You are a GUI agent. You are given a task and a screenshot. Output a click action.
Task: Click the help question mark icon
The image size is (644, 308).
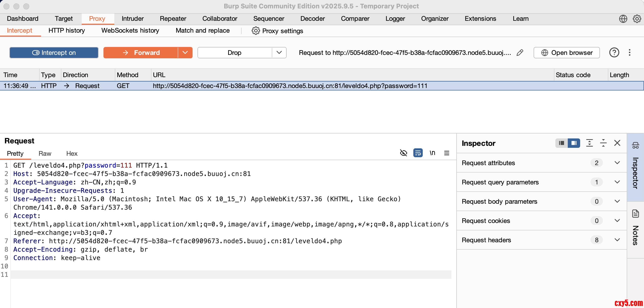coord(614,53)
